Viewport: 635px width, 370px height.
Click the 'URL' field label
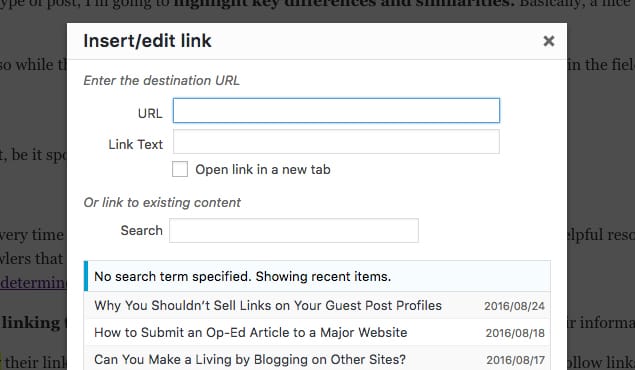[150, 113]
